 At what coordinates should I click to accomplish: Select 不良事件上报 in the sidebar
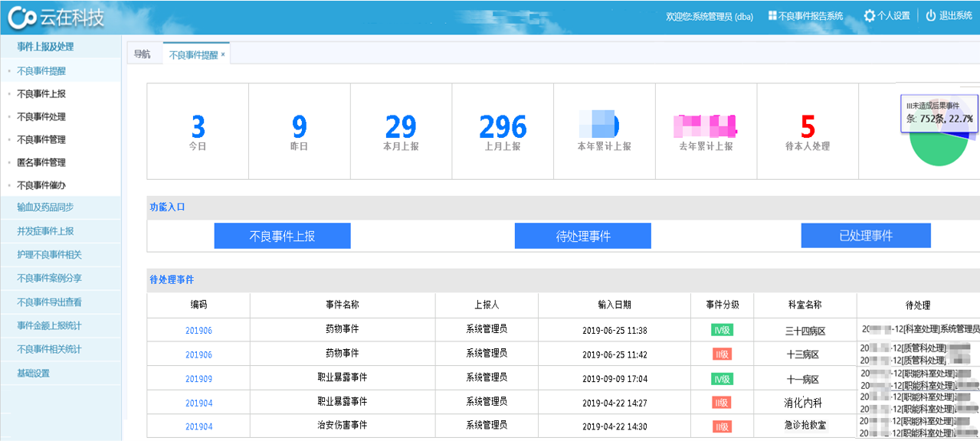[41, 94]
